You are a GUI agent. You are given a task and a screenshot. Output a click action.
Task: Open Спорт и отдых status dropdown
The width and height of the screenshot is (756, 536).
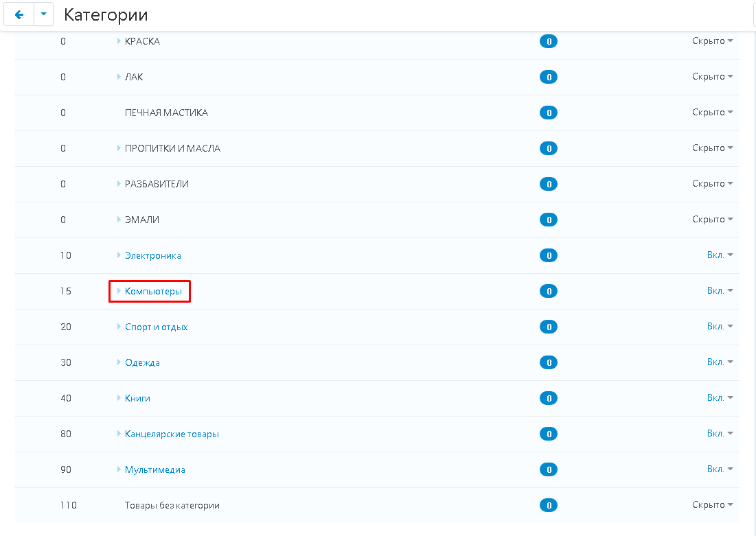(x=720, y=326)
